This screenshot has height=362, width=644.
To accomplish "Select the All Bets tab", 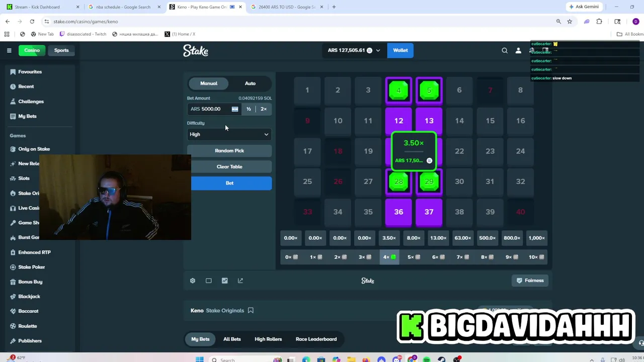I will (232, 339).
